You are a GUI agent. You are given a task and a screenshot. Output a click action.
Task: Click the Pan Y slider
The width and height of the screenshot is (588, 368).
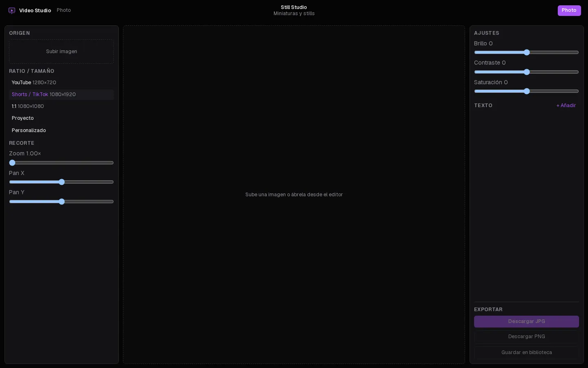[x=61, y=202]
